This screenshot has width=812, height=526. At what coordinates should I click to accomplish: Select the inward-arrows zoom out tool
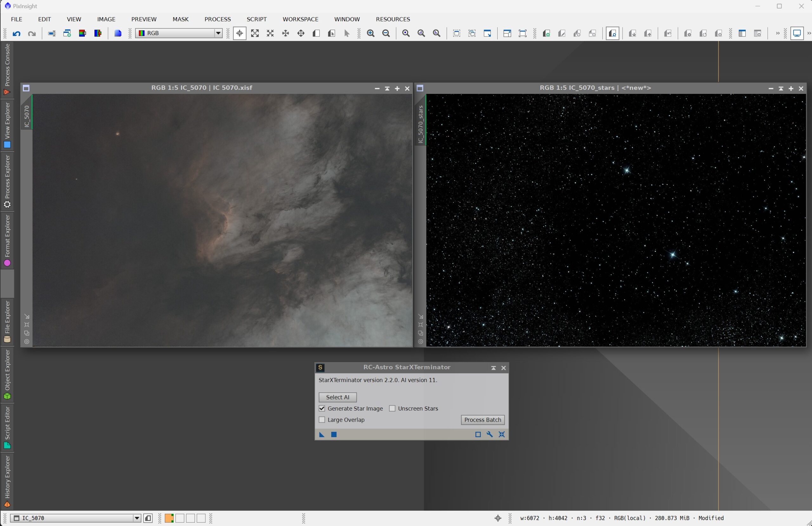tap(270, 33)
